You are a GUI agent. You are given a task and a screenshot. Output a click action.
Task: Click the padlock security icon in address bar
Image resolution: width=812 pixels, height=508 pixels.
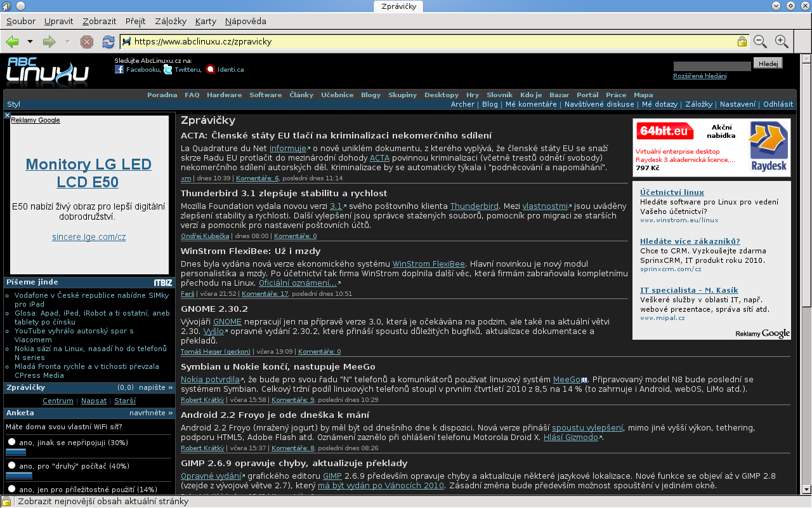point(742,41)
